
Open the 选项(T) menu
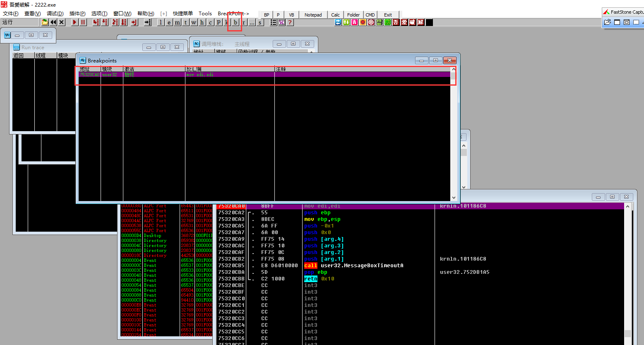coord(99,14)
